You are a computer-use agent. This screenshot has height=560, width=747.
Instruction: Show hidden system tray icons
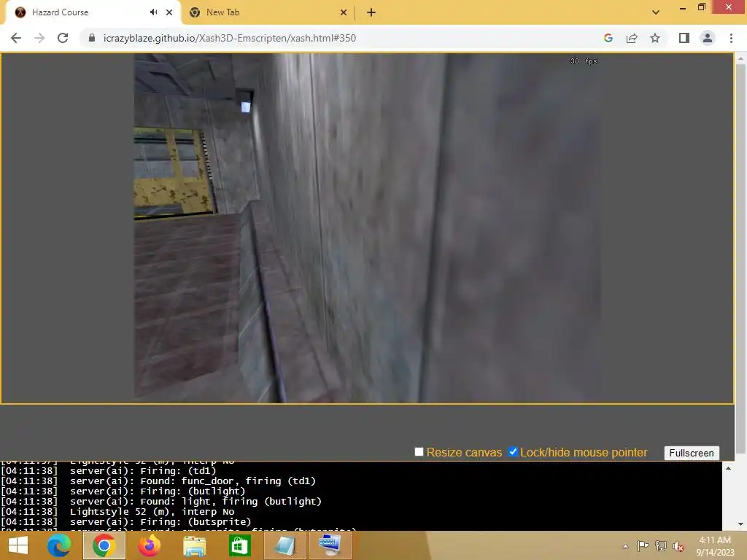(x=625, y=546)
